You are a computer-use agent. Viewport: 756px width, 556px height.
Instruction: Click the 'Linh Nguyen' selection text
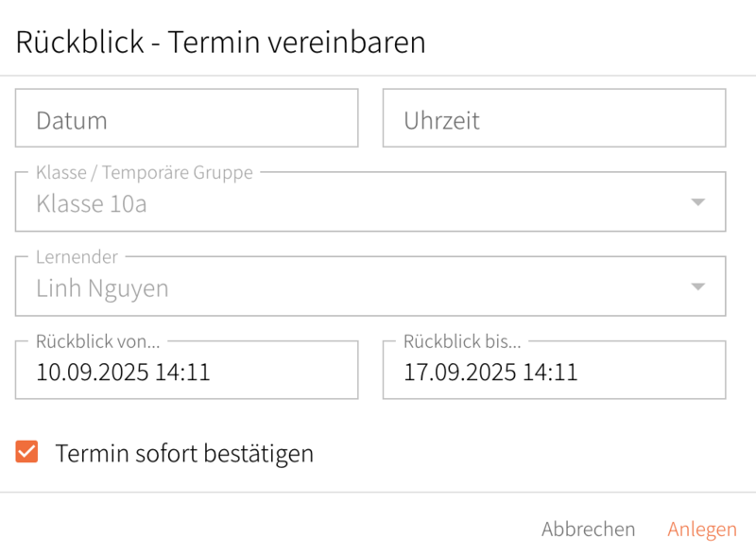click(x=102, y=288)
